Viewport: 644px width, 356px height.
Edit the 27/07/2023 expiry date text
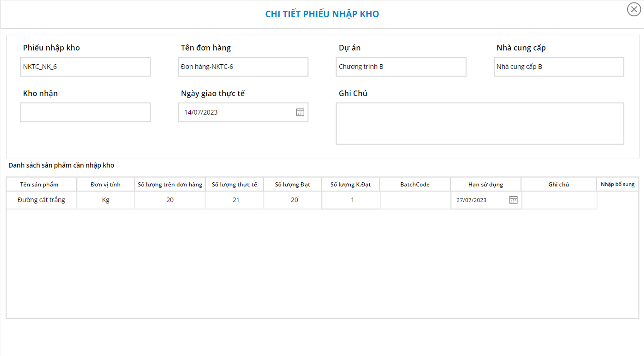point(477,200)
